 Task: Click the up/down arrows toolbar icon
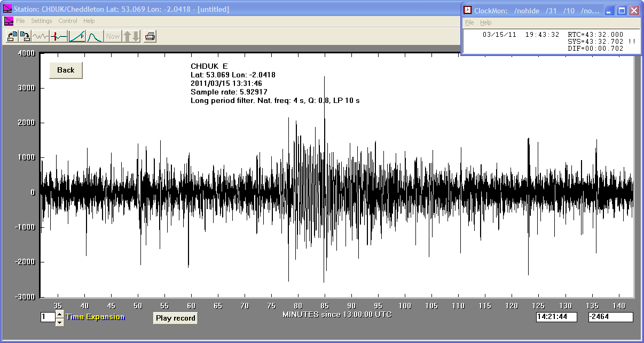(131, 36)
